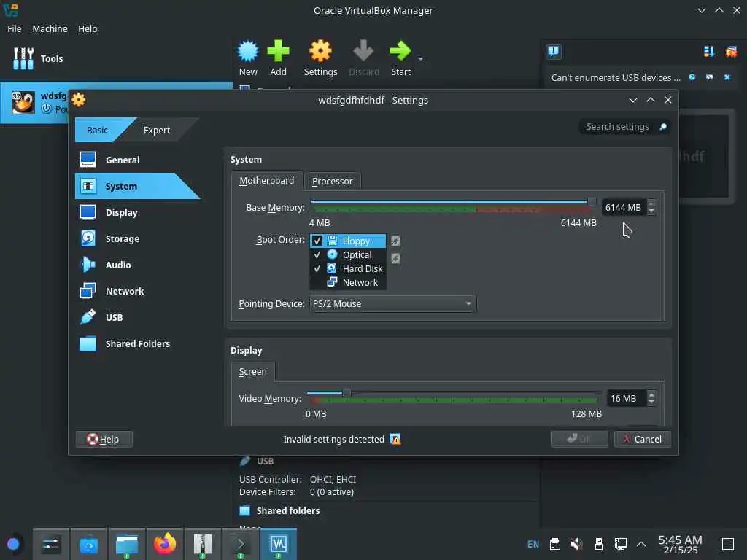Switch to Expert settings mode

point(157,130)
